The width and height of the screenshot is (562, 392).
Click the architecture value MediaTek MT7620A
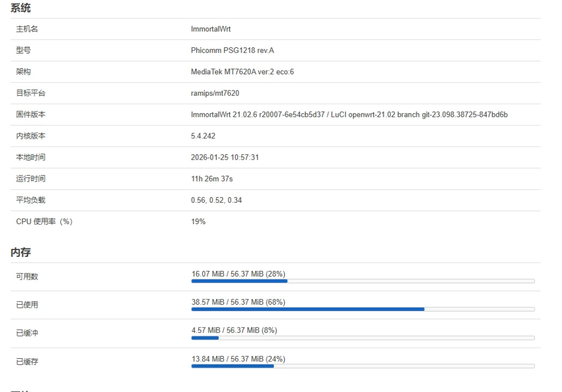click(x=242, y=72)
